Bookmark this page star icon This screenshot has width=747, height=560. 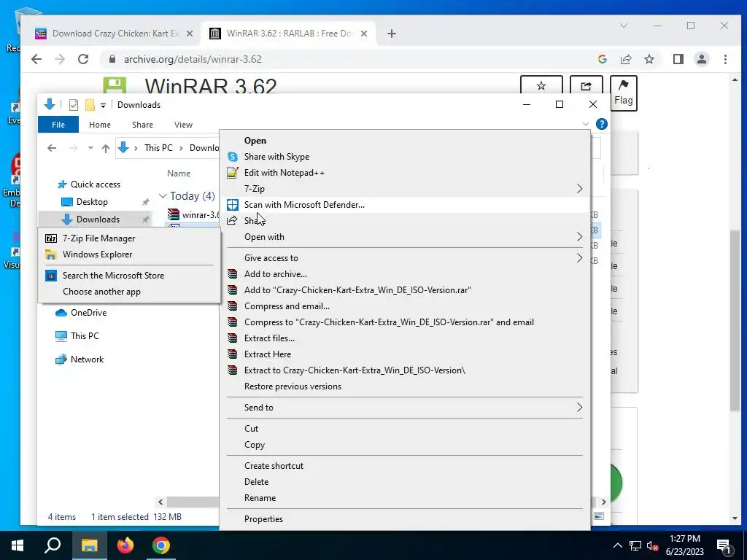coord(649,59)
